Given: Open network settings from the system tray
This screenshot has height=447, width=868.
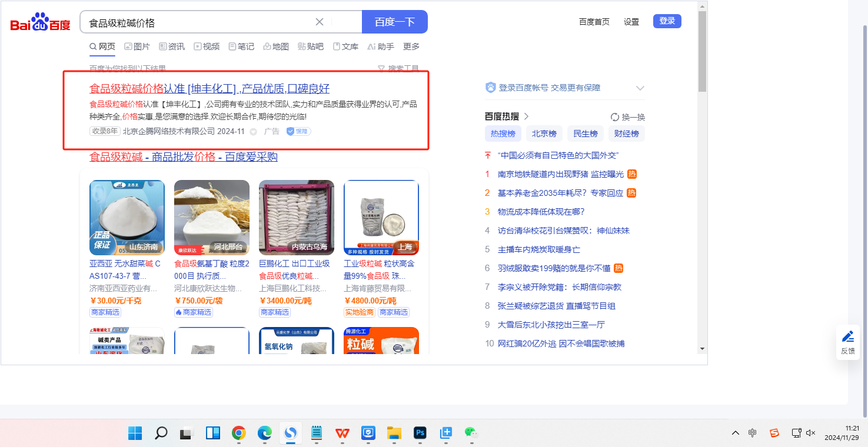Looking at the screenshot, I should 796,433.
